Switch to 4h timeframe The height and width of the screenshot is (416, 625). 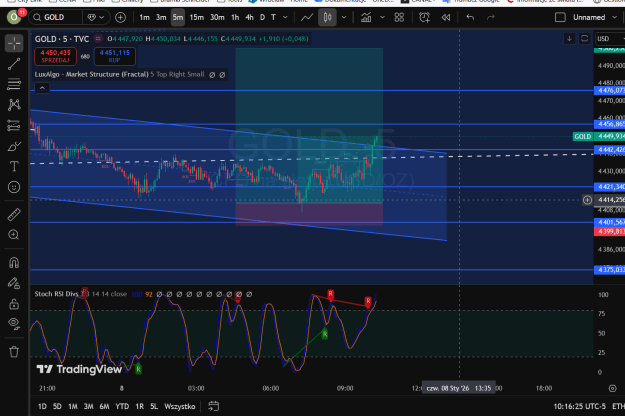[x=250, y=17]
